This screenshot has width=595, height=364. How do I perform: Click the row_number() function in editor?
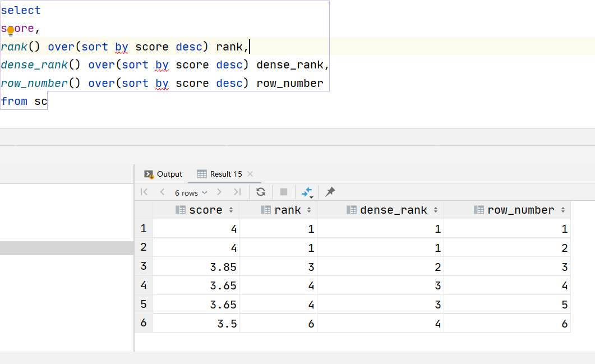[40, 83]
